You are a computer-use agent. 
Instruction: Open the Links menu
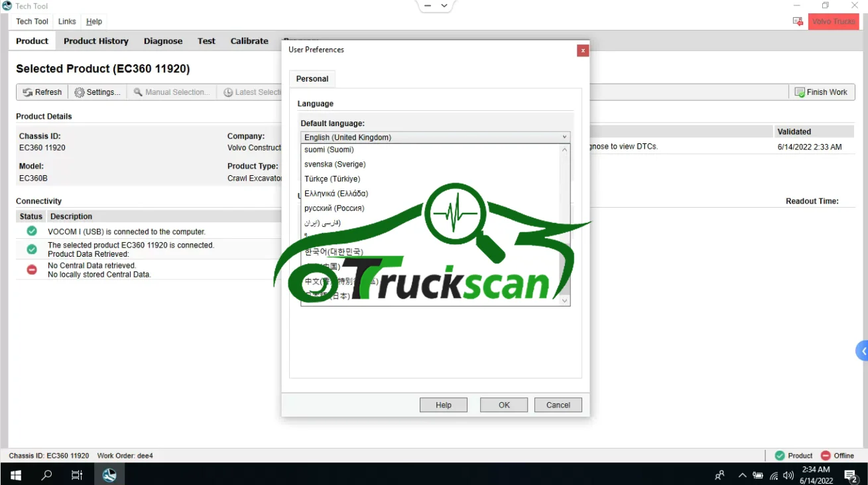67,21
